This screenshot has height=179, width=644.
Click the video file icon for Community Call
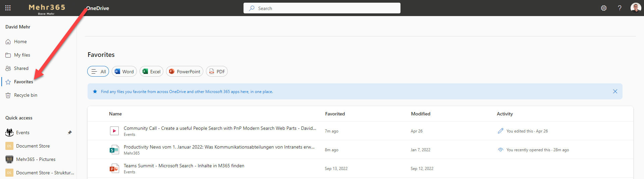(x=114, y=131)
